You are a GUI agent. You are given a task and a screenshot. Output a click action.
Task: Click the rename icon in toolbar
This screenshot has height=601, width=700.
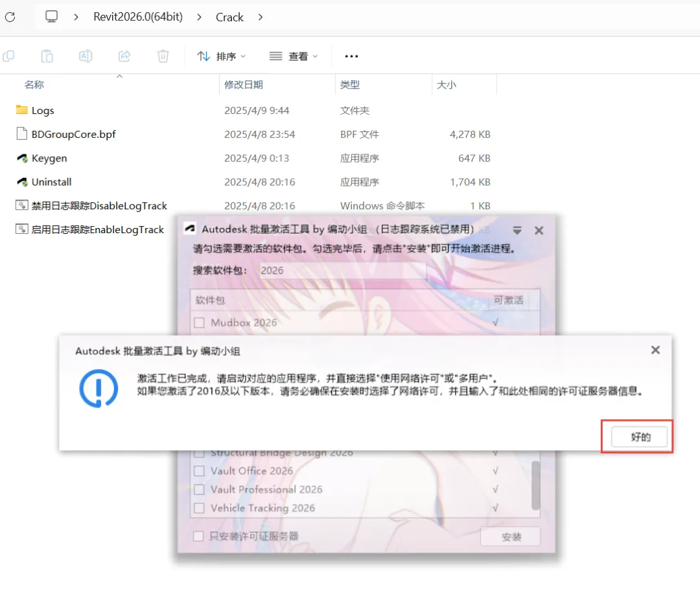click(86, 56)
